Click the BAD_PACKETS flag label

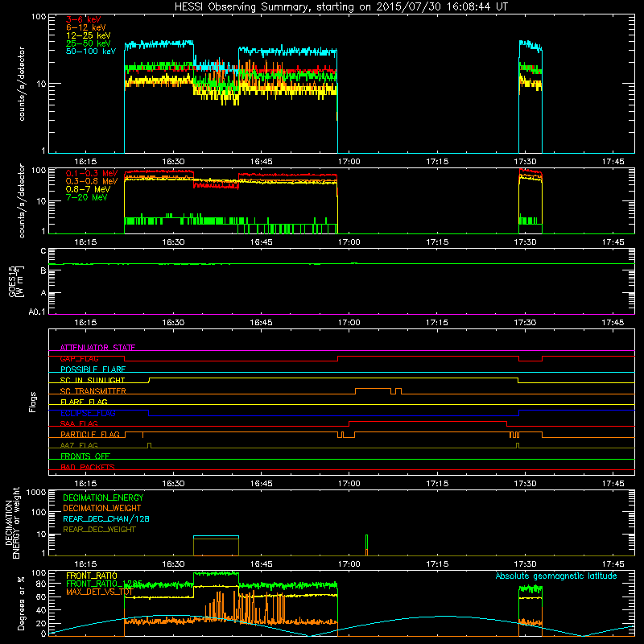88,467
